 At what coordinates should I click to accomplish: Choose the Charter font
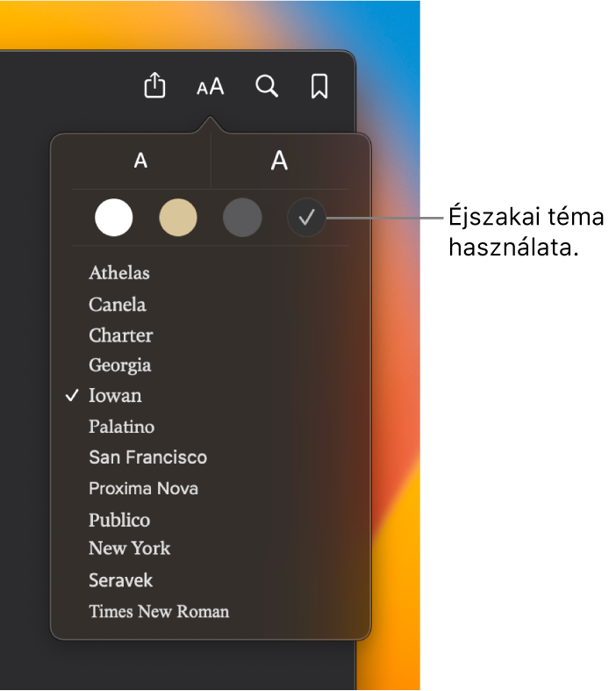tap(120, 335)
